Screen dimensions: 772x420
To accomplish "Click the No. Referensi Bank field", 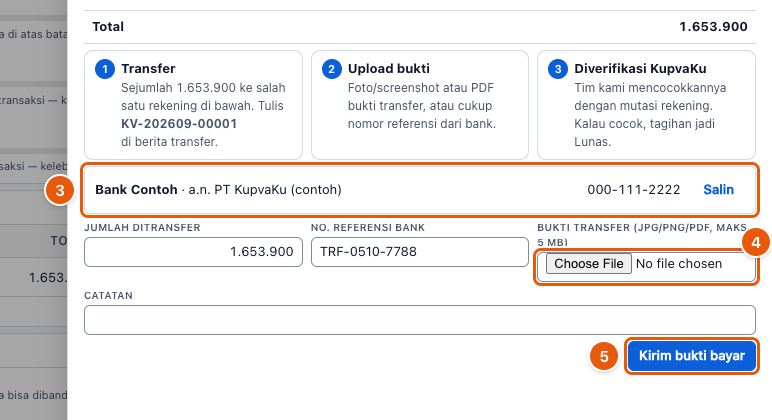I will point(419,252).
